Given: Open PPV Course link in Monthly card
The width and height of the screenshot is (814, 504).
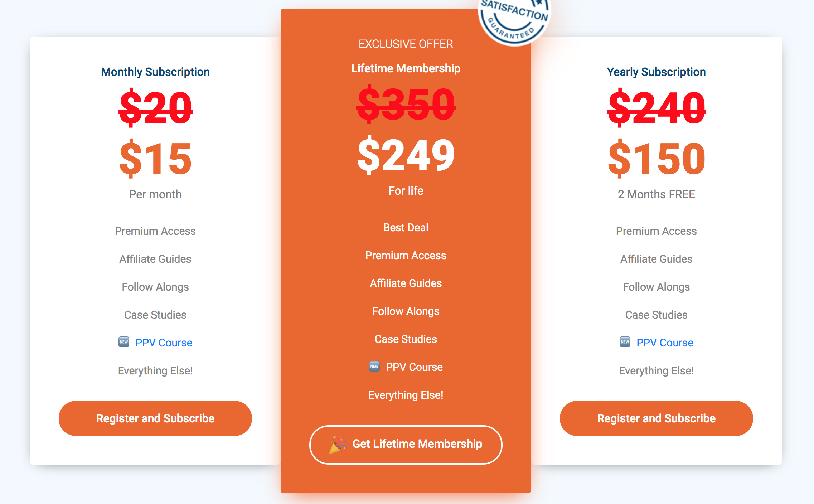Looking at the screenshot, I should (x=164, y=343).
